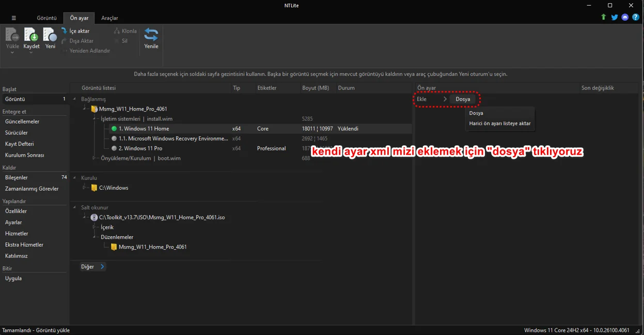
Task: Open the dropdown arrow under Kaydet
Action: pyautogui.click(x=32, y=52)
